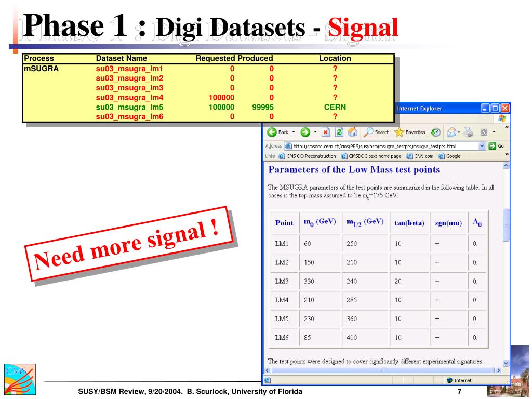Expand the Links bar overflow chevron

pos(507,154)
